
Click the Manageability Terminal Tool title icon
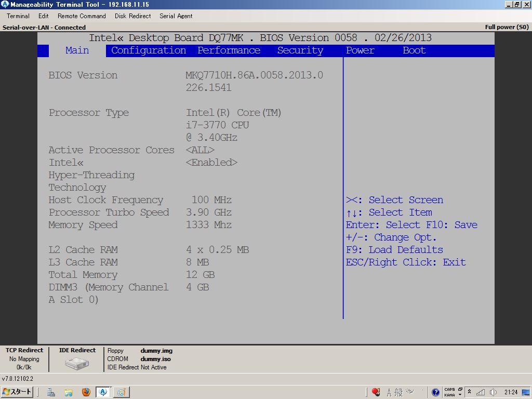(x=5, y=4)
